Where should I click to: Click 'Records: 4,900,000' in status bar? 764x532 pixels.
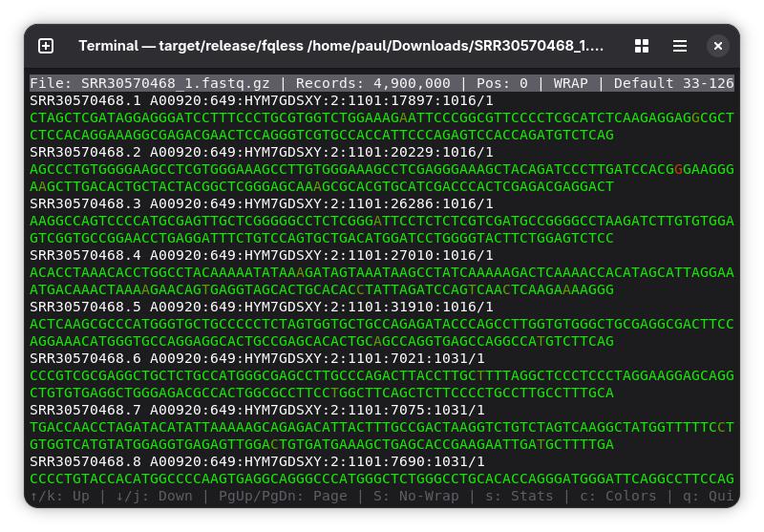point(372,83)
